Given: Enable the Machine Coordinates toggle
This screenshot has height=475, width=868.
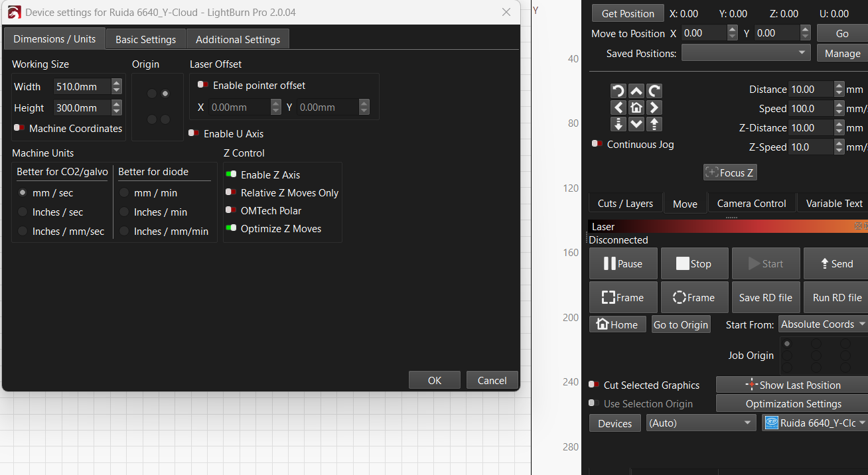Looking at the screenshot, I should tap(19, 128).
